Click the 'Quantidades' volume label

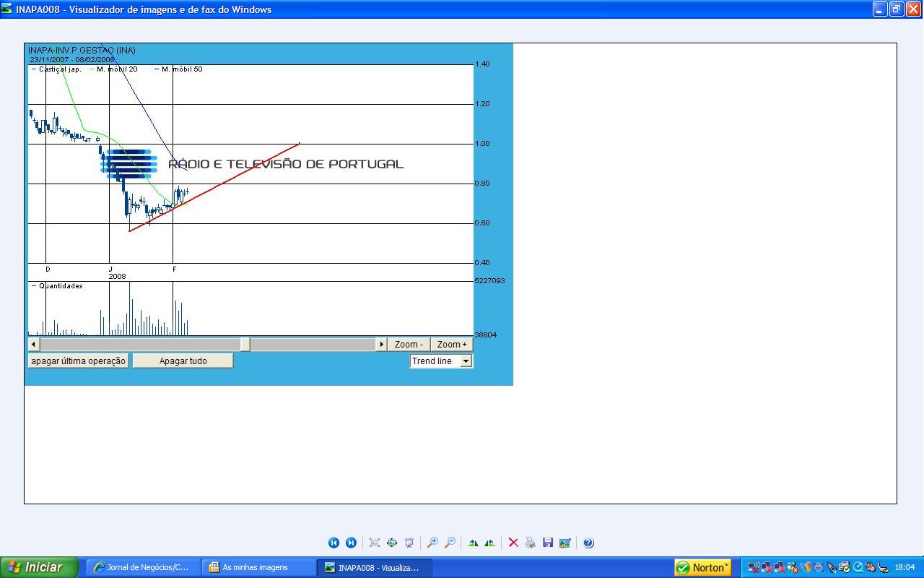click(x=61, y=286)
